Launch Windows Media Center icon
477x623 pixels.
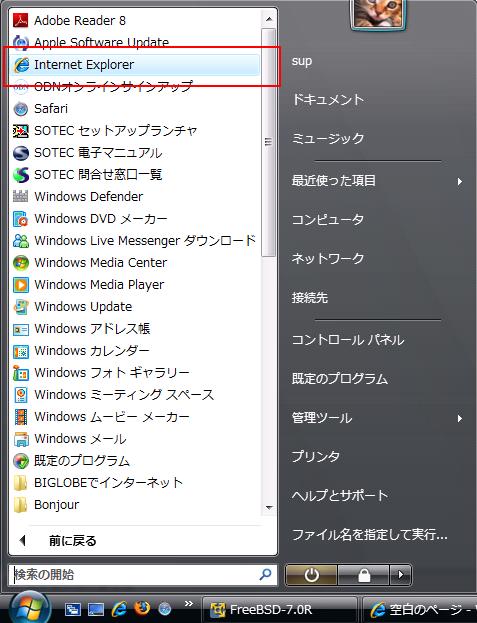[20, 263]
